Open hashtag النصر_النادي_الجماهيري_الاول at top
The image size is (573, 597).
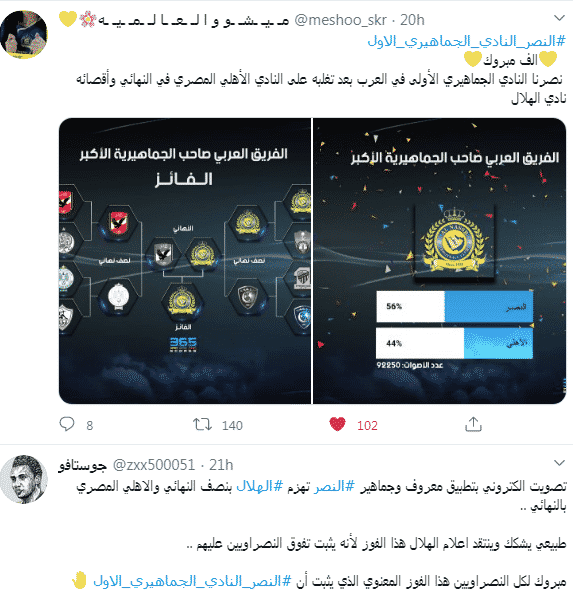coord(466,41)
